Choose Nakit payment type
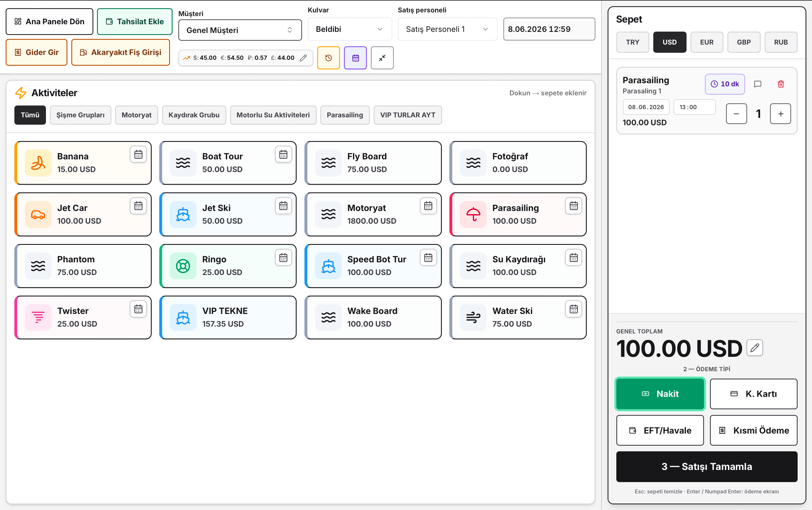812x510 pixels. tap(660, 394)
